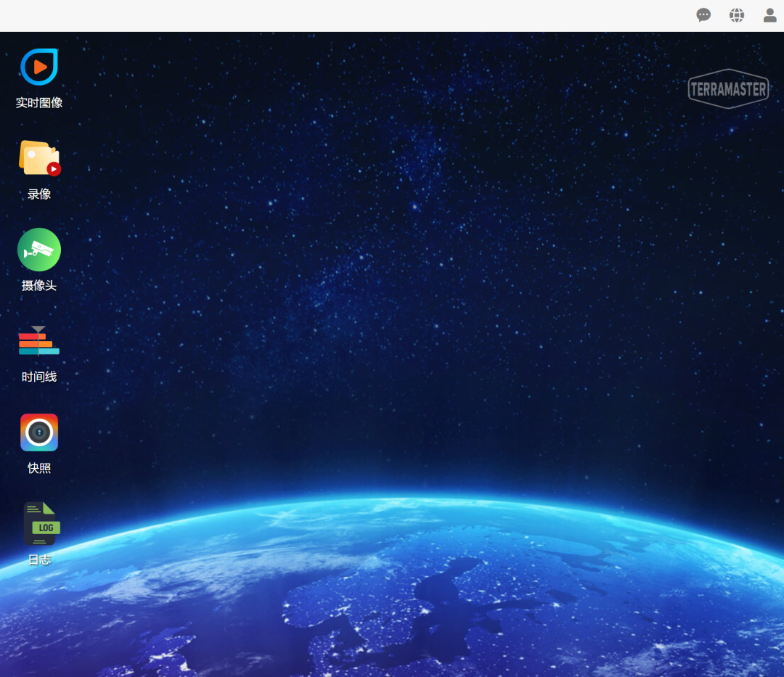This screenshot has height=677, width=784.
Task: Open the Live View (实时图像) app icon
Action: click(x=39, y=67)
